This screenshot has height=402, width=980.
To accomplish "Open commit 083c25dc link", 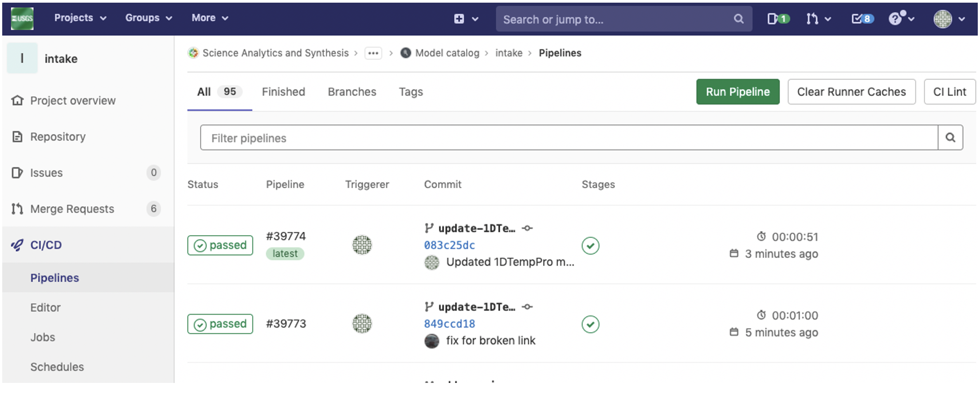I will 449,245.
